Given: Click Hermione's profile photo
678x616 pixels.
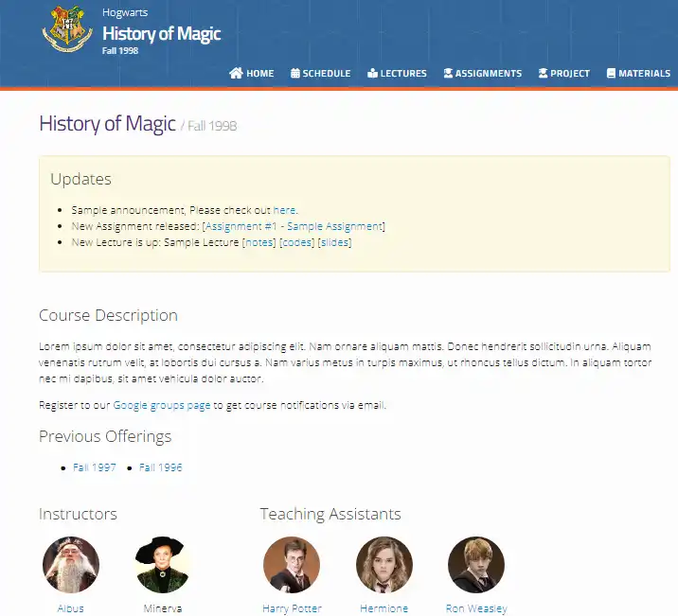Looking at the screenshot, I should pyautogui.click(x=384, y=565).
